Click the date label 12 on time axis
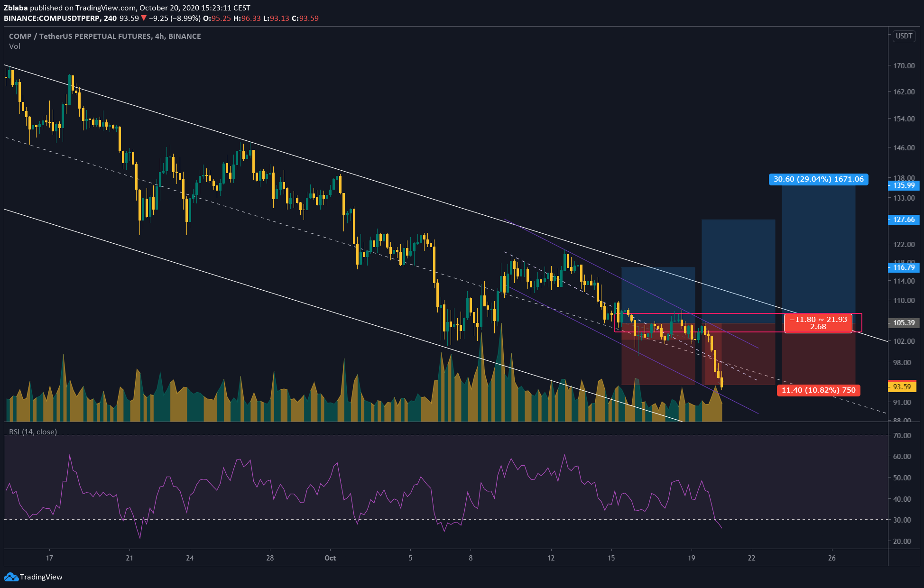The height and width of the screenshot is (588, 924). tap(551, 558)
